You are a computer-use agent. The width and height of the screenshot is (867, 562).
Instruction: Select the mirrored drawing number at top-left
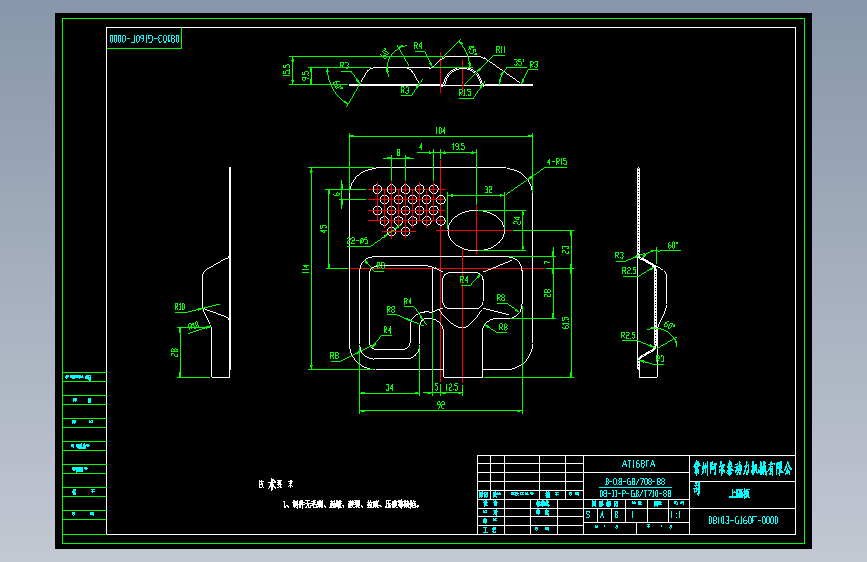click(x=144, y=39)
